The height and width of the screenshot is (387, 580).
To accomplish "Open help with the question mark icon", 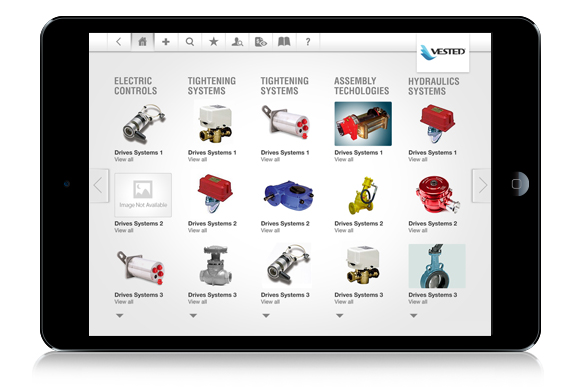I will pos(308,42).
